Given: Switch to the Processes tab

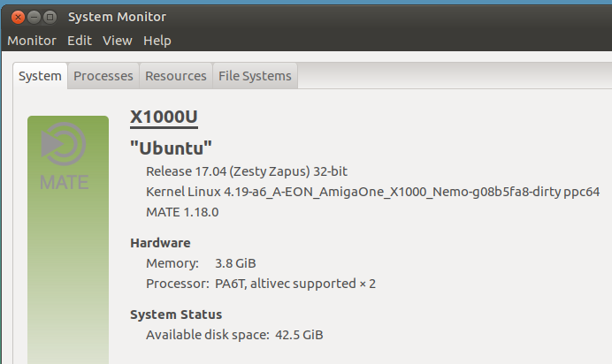Looking at the screenshot, I should point(103,76).
